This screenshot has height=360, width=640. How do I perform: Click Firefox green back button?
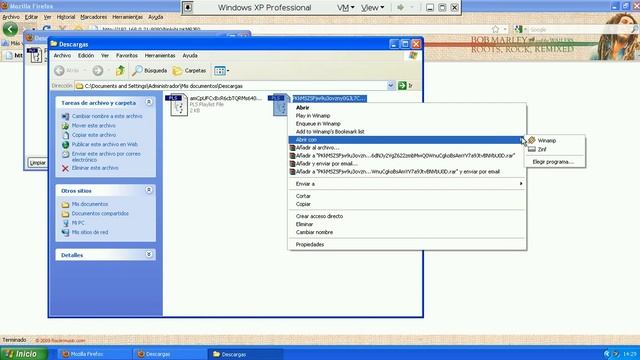(x=10, y=29)
